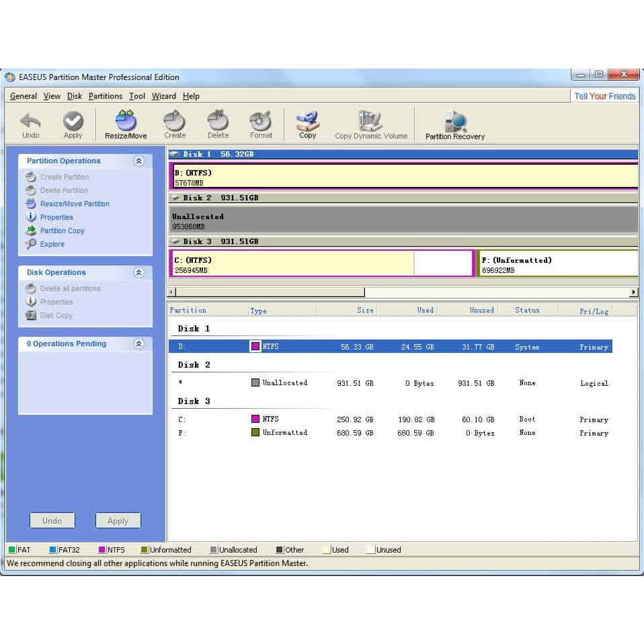
Task: Collapse the Partition Operations panel
Action: (138, 161)
